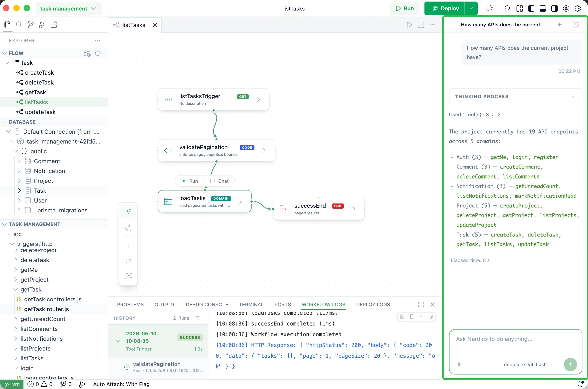Click Chat on the loadTasks node popup
The image size is (588, 389).
point(219,181)
